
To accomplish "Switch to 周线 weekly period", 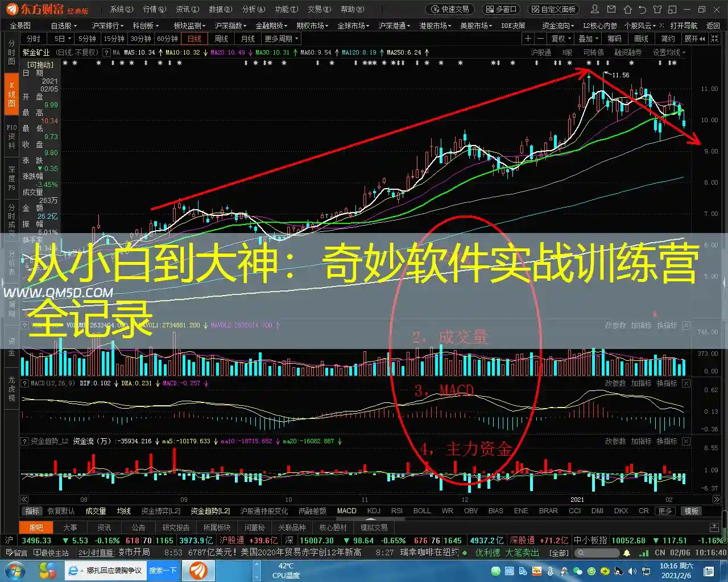I will click(x=221, y=39).
